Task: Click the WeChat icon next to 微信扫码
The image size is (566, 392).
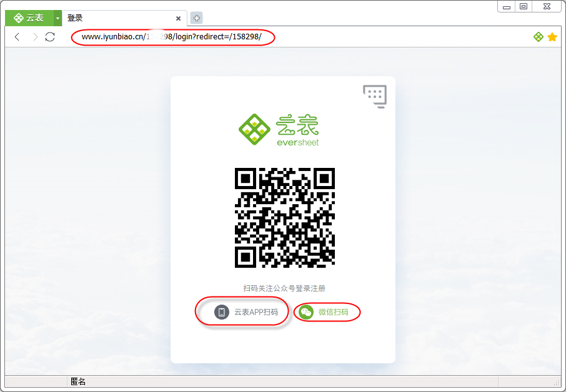Action: [306, 312]
